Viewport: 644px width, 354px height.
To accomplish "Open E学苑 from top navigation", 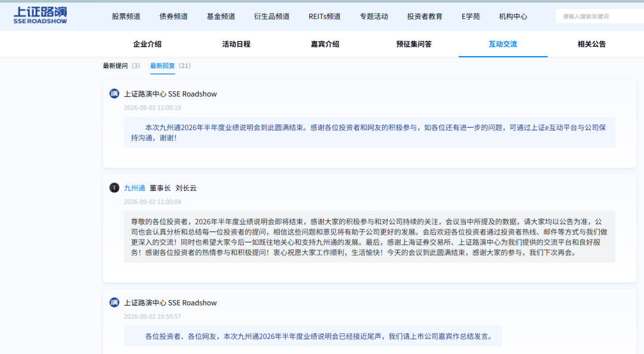I will tap(470, 17).
